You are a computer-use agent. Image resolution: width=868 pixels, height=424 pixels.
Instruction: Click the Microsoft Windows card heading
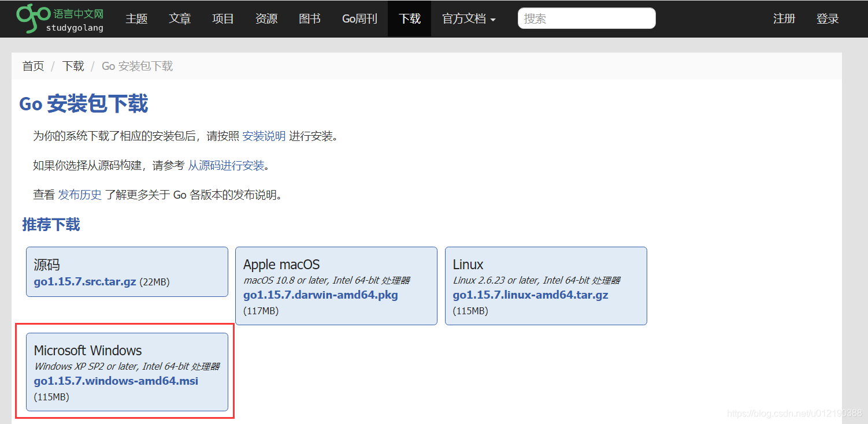pos(88,351)
